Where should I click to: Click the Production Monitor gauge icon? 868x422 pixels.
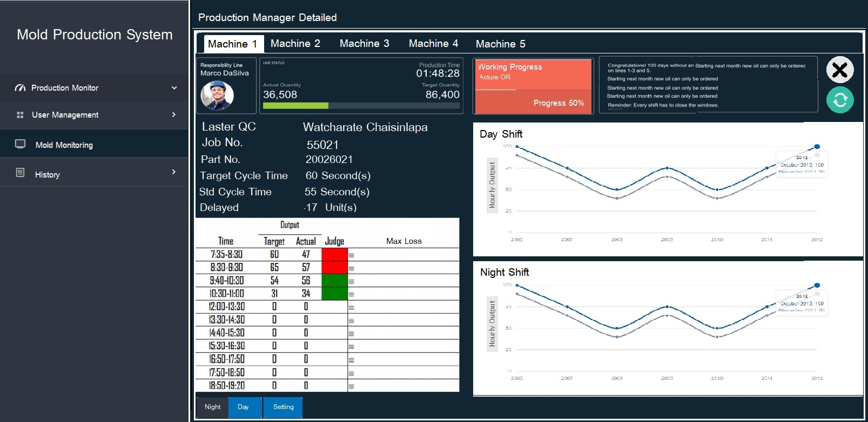(20, 87)
